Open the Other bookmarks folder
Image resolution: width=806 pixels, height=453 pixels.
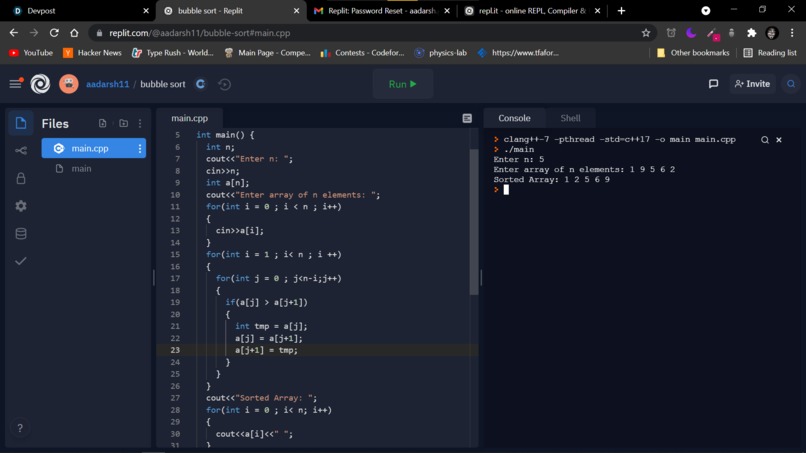click(x=693, y=52)
